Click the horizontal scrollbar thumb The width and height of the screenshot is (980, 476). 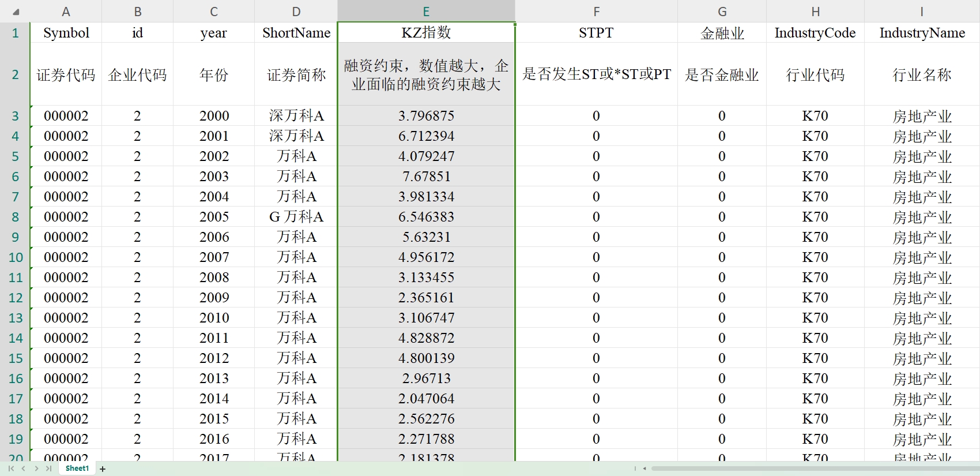coord(807,468)
